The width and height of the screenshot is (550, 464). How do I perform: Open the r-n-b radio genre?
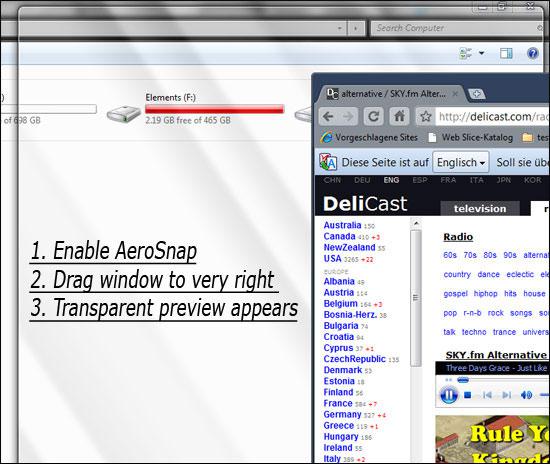click(x=472, y=313)
